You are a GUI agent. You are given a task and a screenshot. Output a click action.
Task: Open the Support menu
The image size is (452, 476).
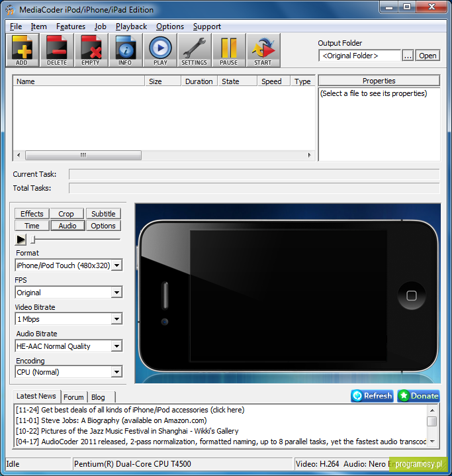[x=207, y=26]
